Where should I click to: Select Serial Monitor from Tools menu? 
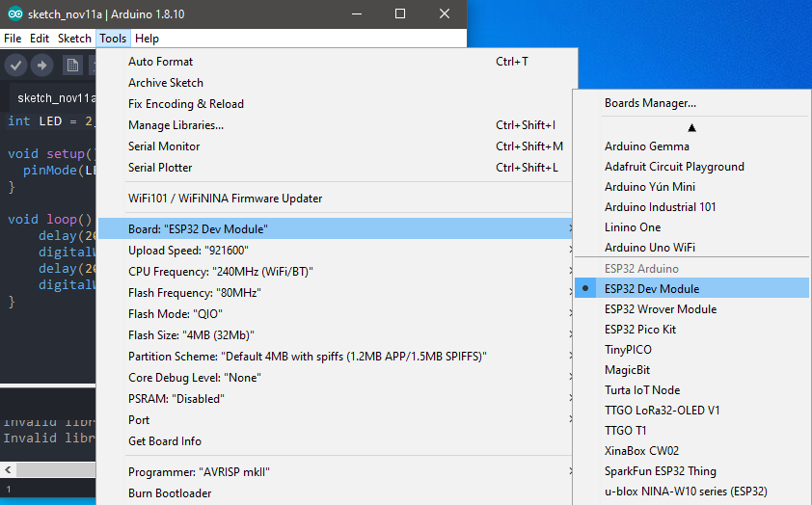tap(164, 146)
